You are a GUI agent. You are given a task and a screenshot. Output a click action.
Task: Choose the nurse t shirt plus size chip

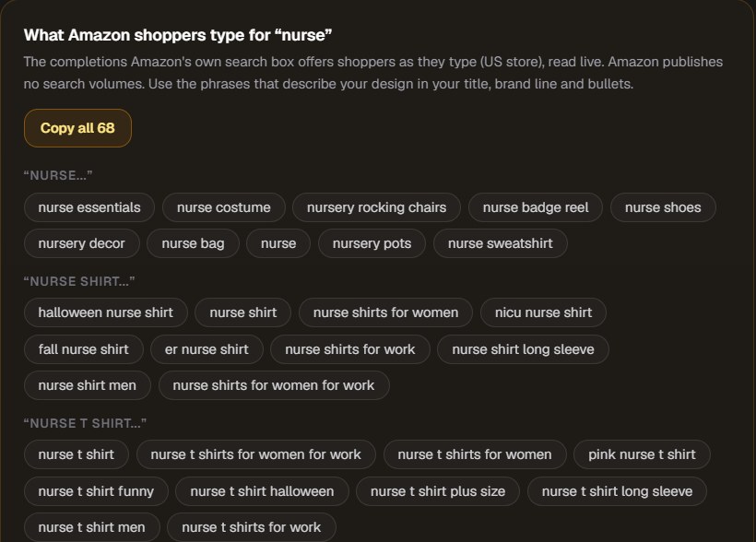(438, 491)
